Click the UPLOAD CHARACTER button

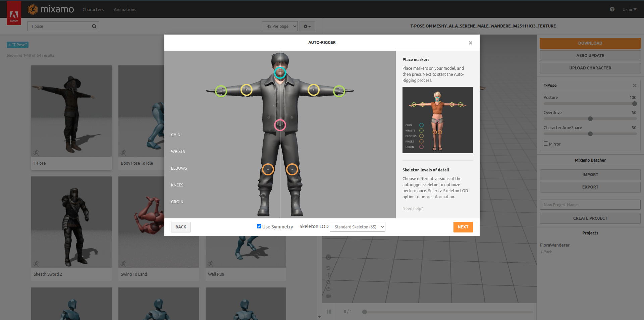click(x=590, y=68)
